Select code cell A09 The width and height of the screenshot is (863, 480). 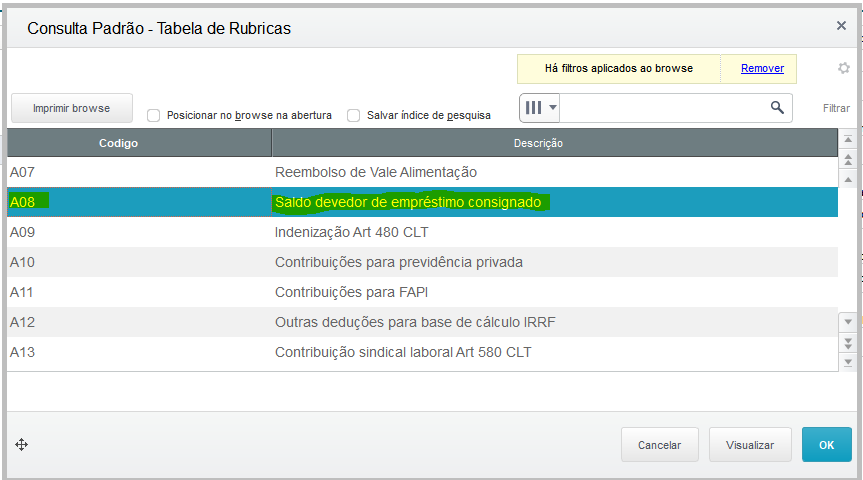point(139,232)
